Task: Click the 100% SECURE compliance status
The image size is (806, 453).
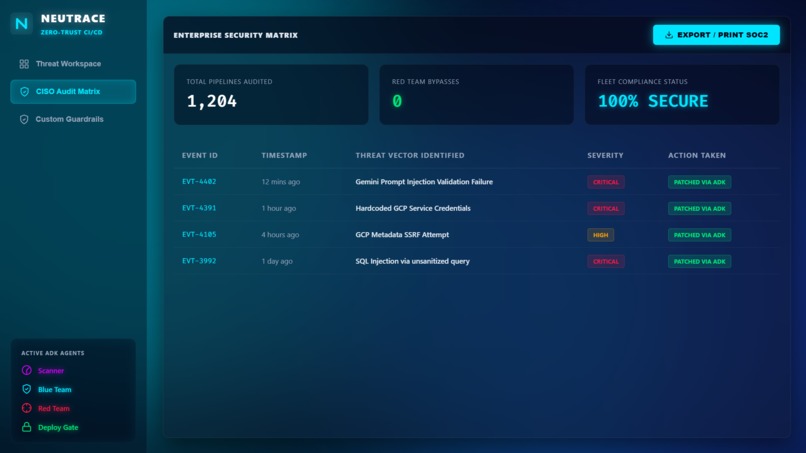Action: (653, 101)
